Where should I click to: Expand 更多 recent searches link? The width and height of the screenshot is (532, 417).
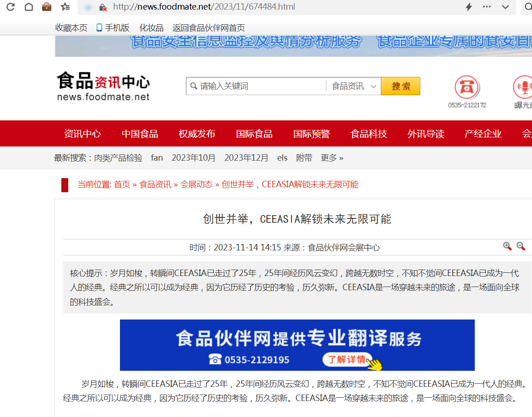point(332,158)
